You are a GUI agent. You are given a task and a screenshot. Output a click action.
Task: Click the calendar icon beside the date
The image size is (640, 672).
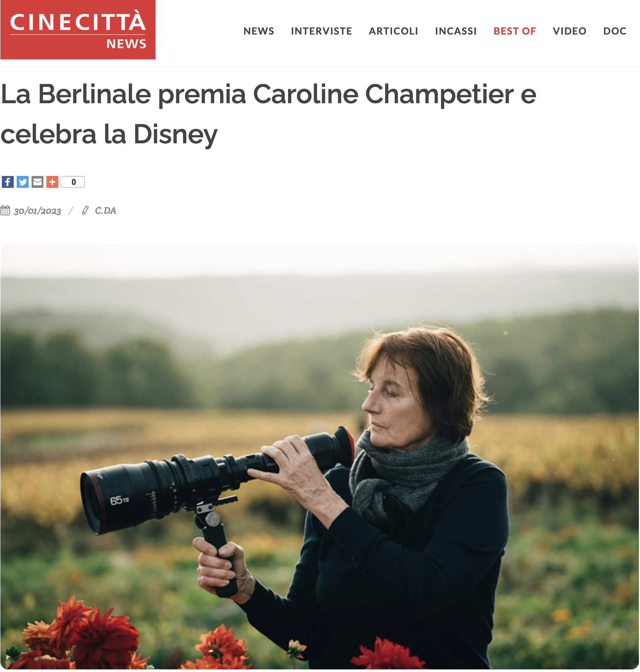click(x=5, y=210)
